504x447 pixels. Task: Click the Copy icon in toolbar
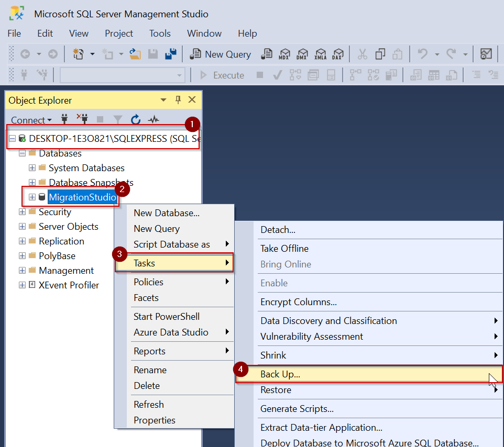380,54
